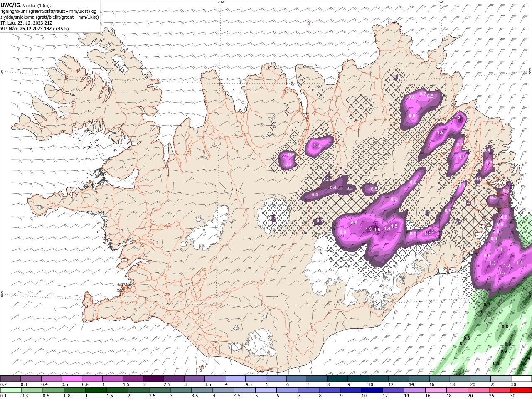Click the "IT: Lau. 23. 12. 2023 21Z" line

click(x=26, y=23)
